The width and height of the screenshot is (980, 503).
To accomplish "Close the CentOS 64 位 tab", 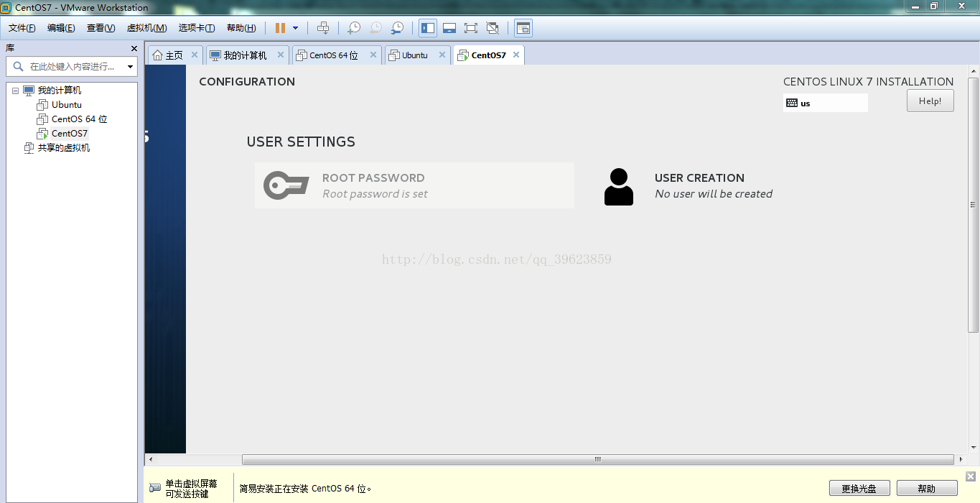I will (x=373, y=55).
